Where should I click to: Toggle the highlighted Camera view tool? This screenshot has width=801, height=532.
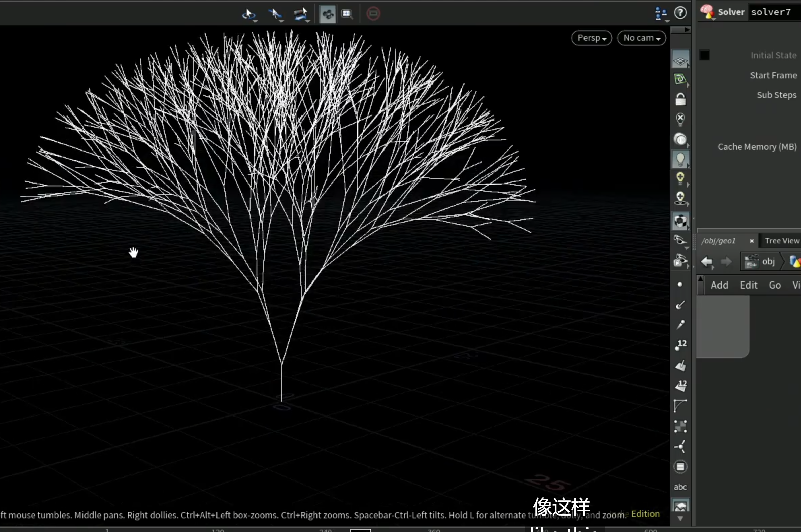click(328, 14)
